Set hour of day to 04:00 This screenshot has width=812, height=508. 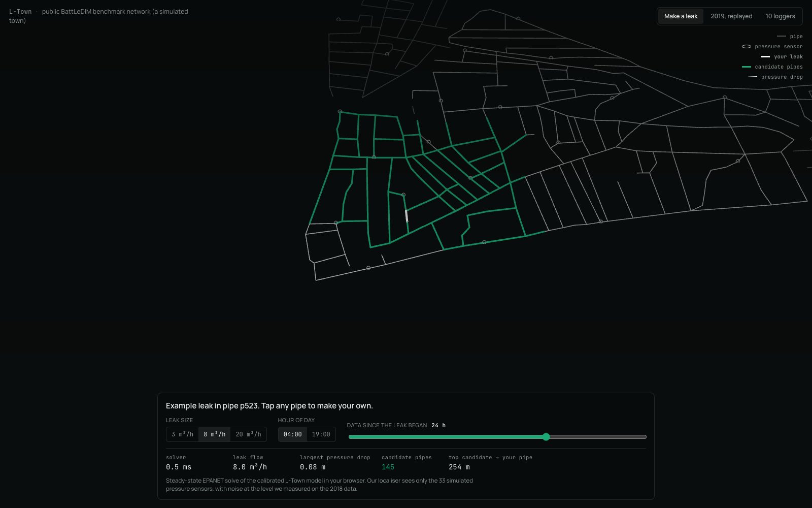coord(292,434)
